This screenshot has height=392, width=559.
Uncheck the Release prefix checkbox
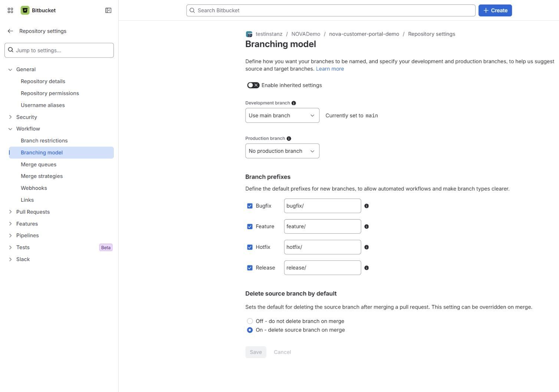[x=250, y=268]
